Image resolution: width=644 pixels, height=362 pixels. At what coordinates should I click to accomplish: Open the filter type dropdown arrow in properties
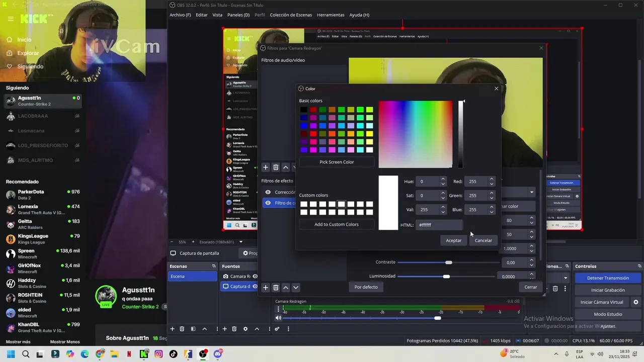tap(531, 192)
